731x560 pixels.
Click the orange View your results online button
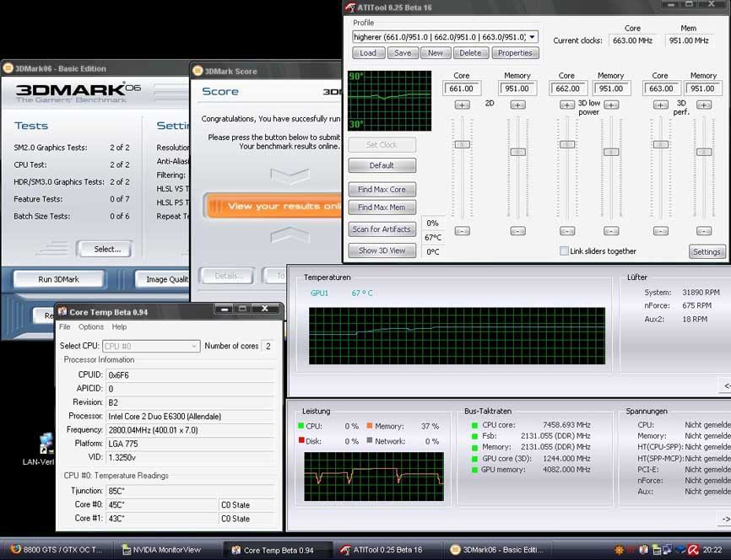click(x=275, y=206)
